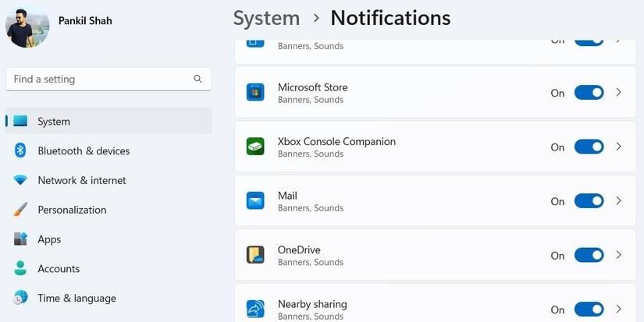Click the Mail app icon
Image resolution: width=644 pixels, height=322 pixels.
(x=255, y=201)
